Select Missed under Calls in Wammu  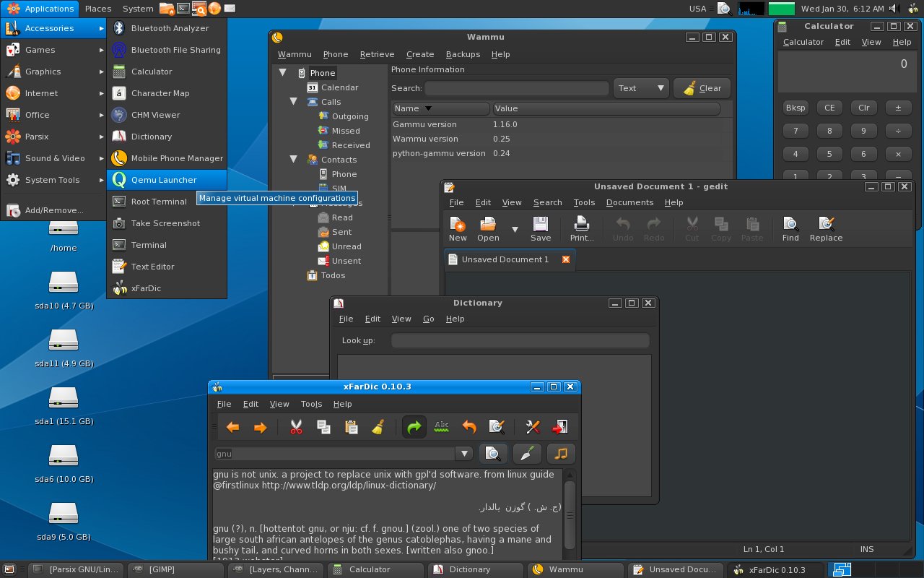coord(346,131)
